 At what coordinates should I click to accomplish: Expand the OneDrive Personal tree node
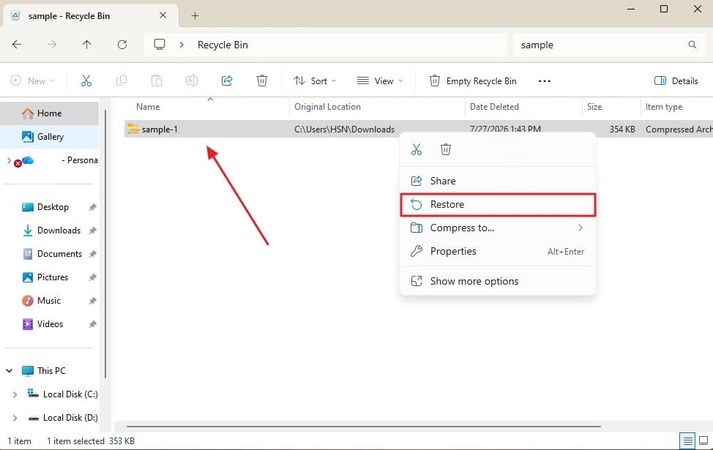coord(9,160)
